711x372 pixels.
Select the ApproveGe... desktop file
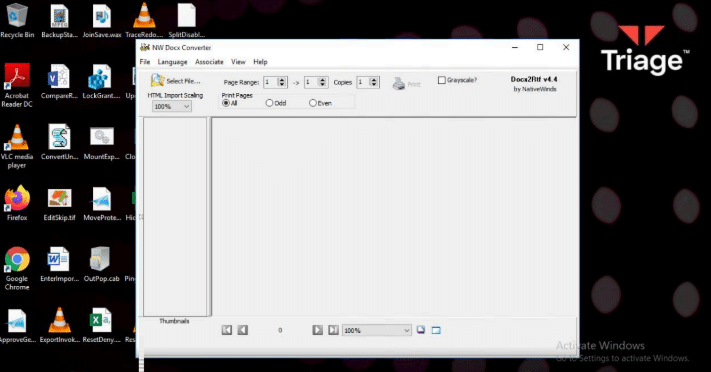pyautogui.click(x=17, y=325)
